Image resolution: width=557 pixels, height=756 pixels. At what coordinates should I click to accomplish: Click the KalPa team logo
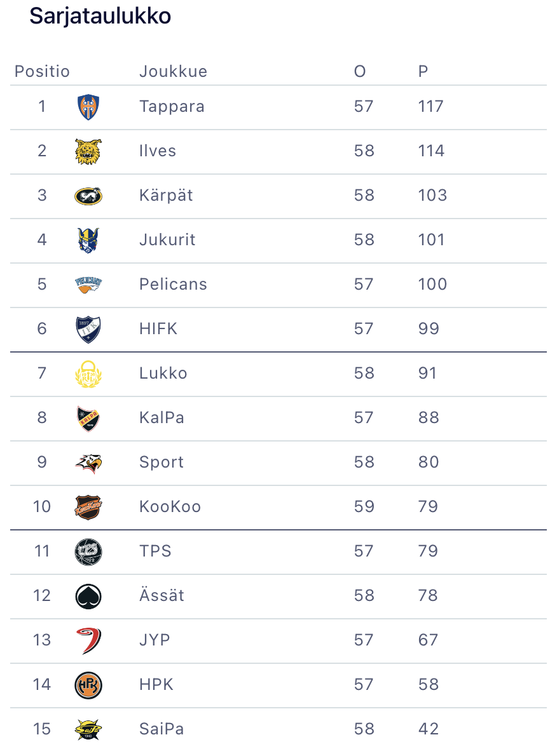[x=88, y=418]
